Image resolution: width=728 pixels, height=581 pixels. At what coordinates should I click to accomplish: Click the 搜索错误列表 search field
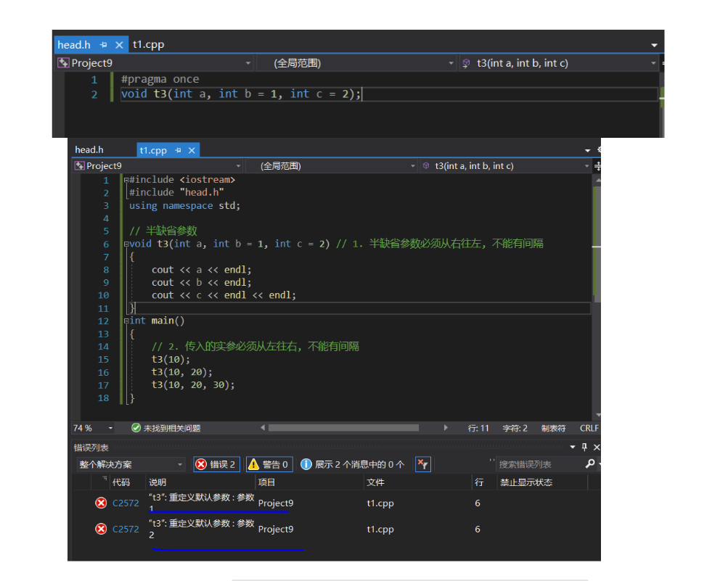[539, 464]
